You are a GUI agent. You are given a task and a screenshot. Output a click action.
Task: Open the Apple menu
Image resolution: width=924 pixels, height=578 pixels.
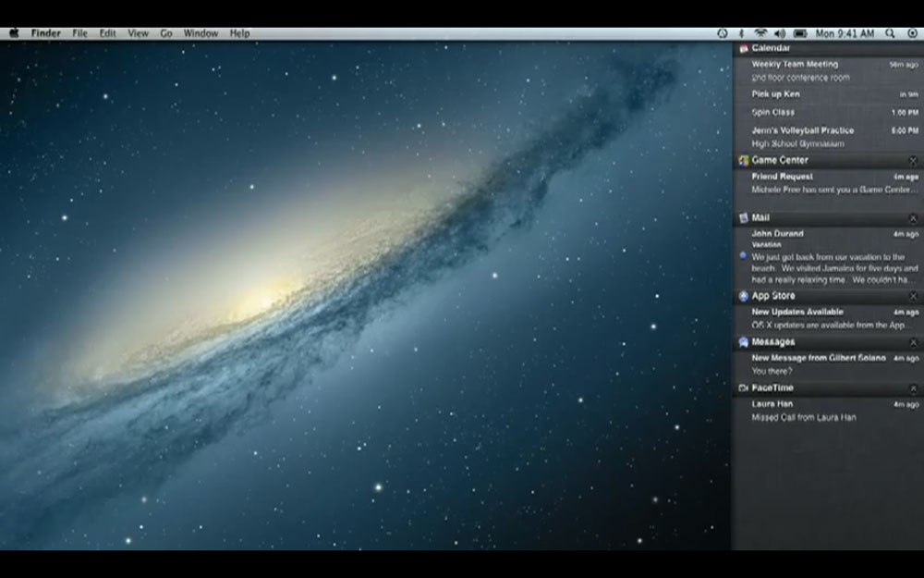14,33
